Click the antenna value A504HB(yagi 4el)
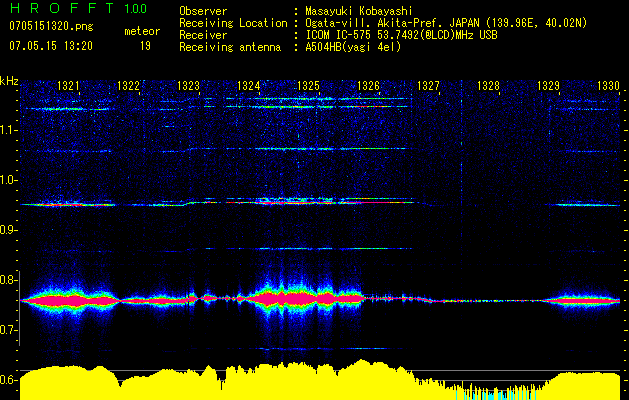 tap(353, 47)
